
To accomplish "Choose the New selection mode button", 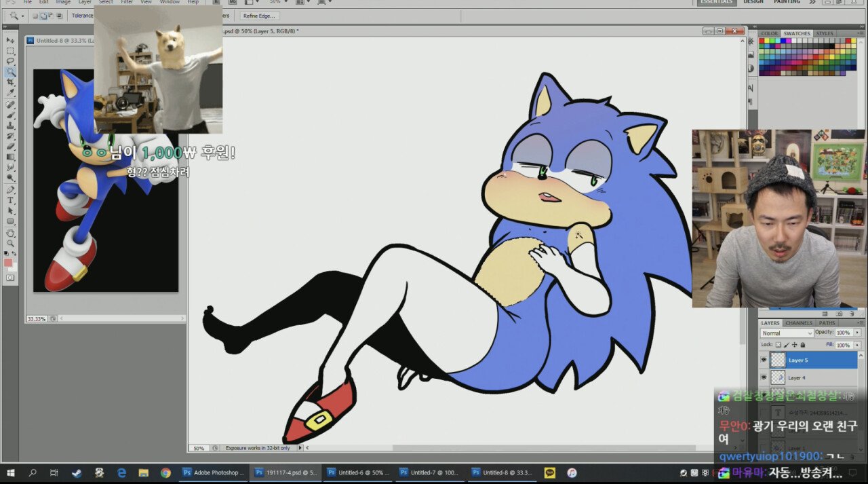I will (35, 16).
